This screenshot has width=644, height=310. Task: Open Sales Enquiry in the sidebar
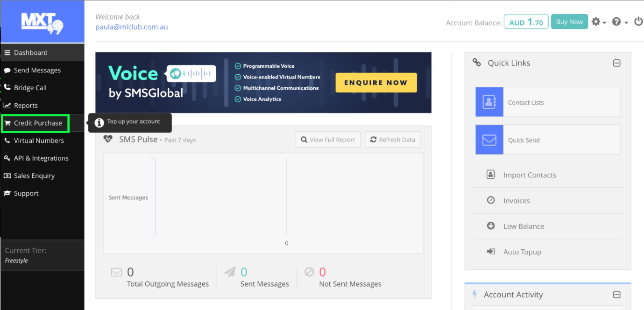pyautogui.click(x=42, y=176)
